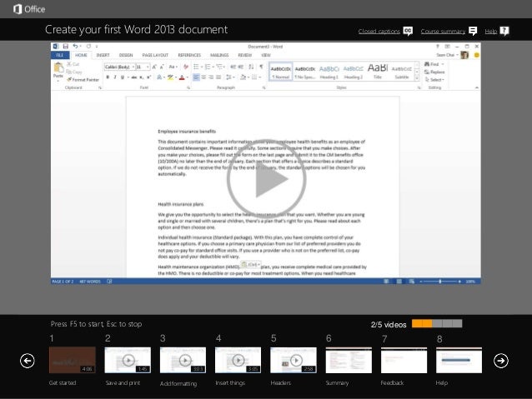Play the main Word tutorial video

(x=266, y=179)
